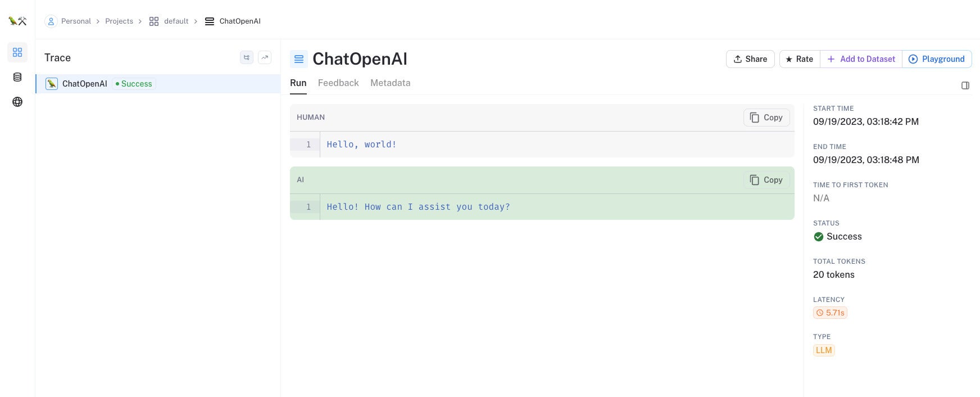This screenshot has width=980, height=397.
Task: Click the start time value 03:18:42 PM
Action: [866, 122]
